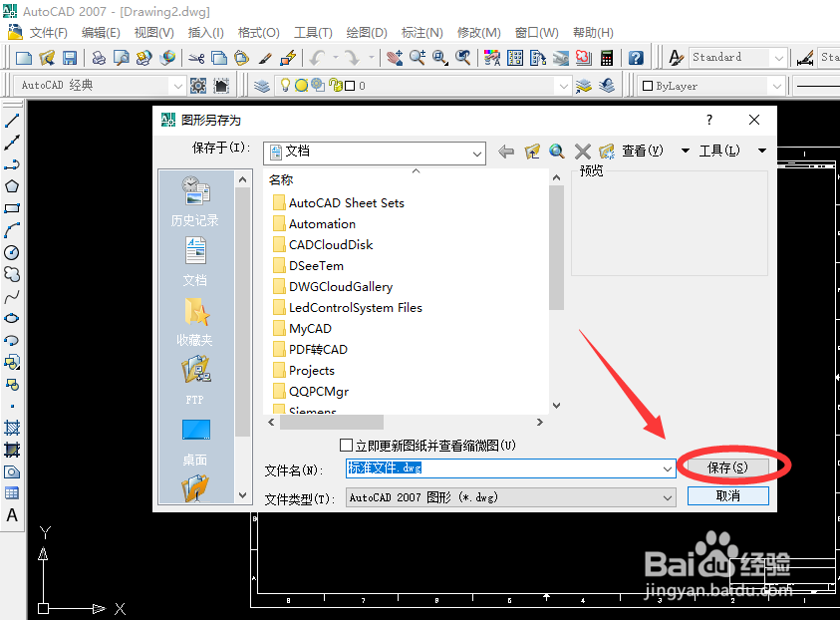Select the Ellipse draw tool
This screenshot has width=840, height=620.
(x=12, y=318)
